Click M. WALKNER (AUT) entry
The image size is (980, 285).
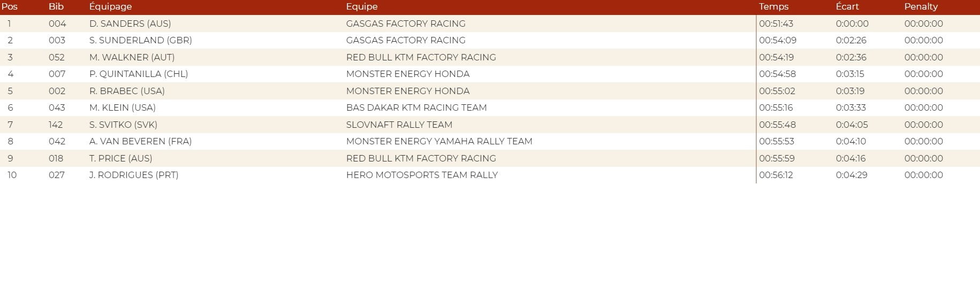(x=132, y=57)
